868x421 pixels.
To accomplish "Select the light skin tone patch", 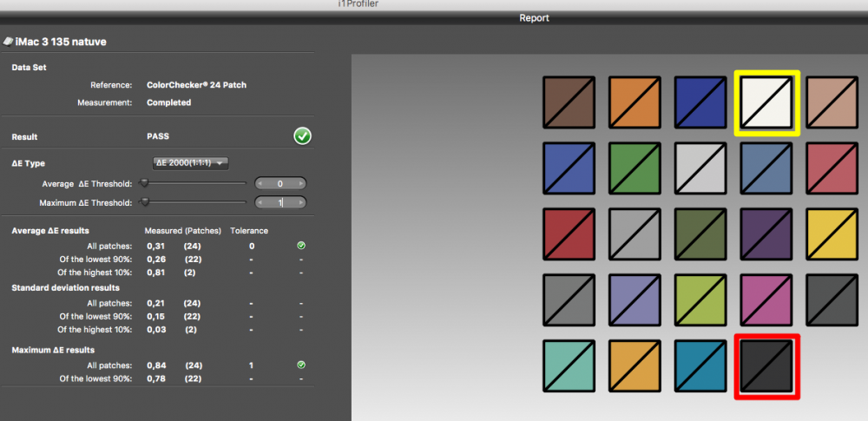I will [832, 102].
